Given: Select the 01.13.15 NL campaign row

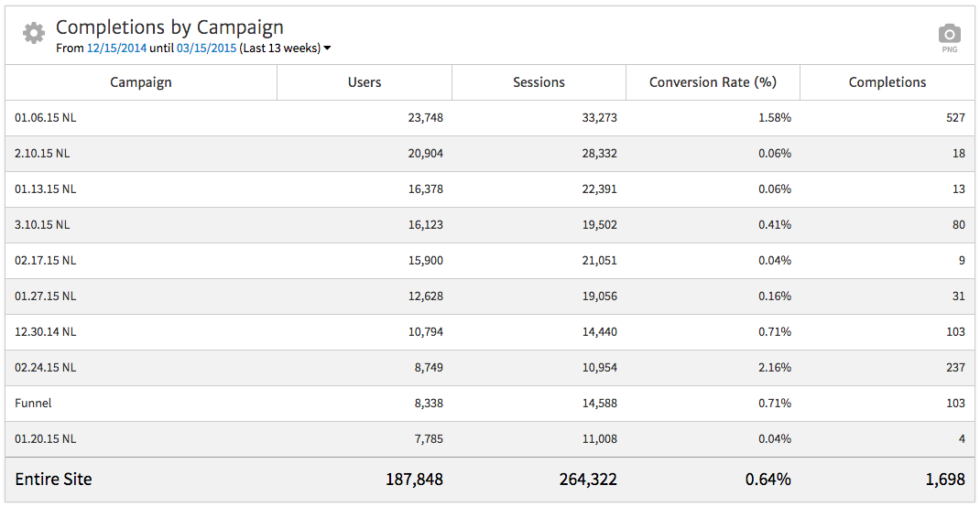Looking at the screenshot, I should click(46, 189).
